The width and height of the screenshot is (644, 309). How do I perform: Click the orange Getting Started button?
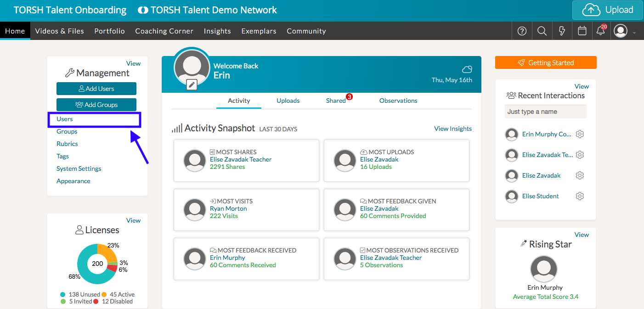(x=546, y=63)
